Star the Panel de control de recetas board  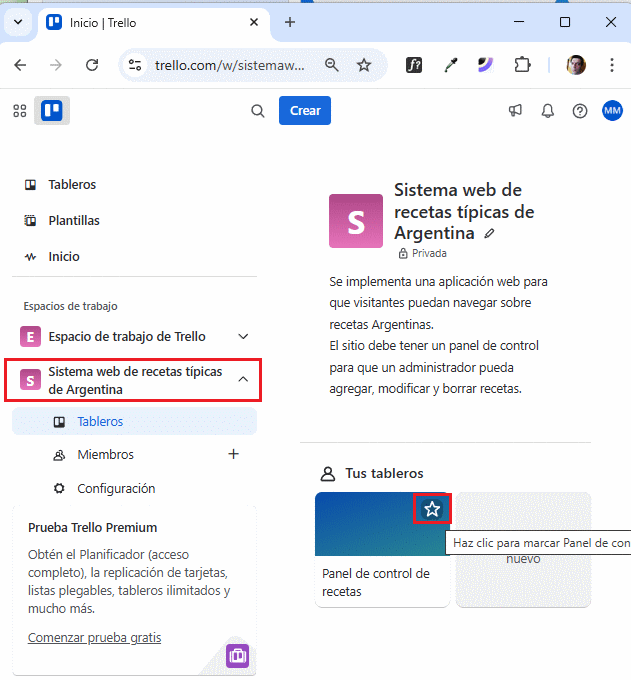[x=432, y=509]
